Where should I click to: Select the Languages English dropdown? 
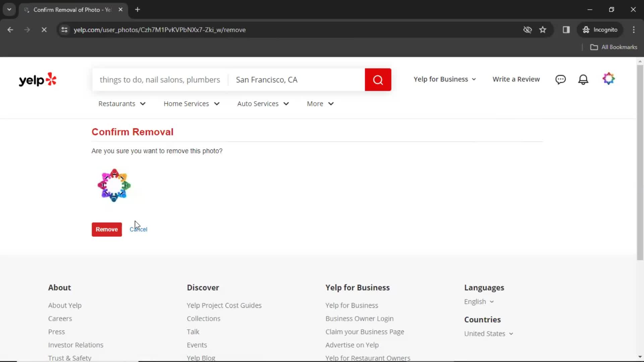[x=479, y=301]
